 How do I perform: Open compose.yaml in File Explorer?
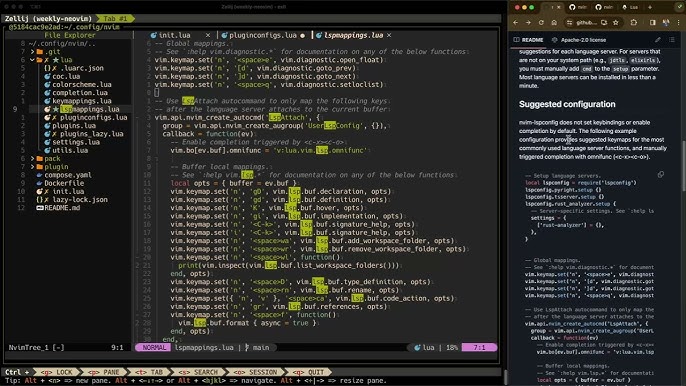tap(68, 175)
